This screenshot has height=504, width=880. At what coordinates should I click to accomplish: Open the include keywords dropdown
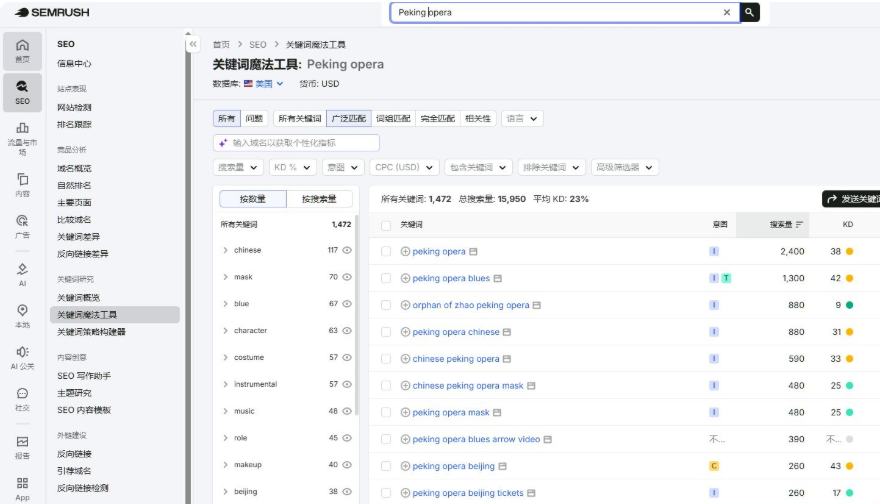tap(478, 167)
